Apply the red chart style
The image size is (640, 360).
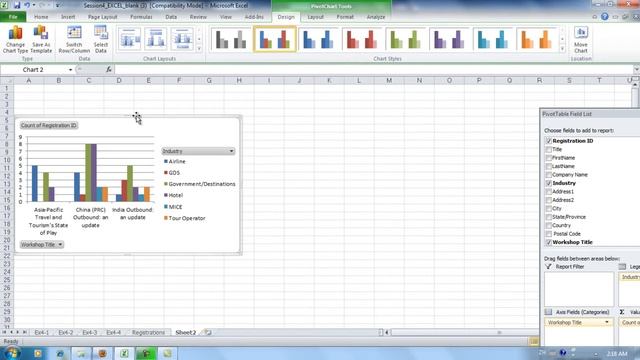(x=362, y=39)
